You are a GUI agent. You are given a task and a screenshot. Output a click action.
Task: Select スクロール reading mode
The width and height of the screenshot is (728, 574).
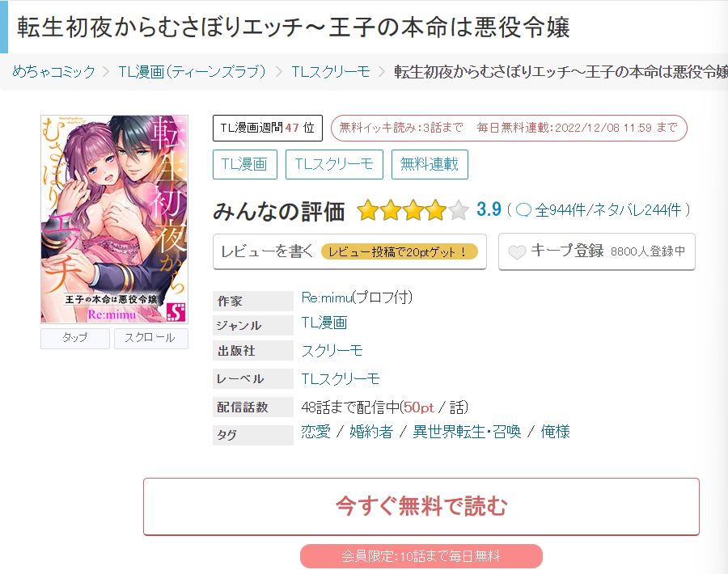[151, 338]
